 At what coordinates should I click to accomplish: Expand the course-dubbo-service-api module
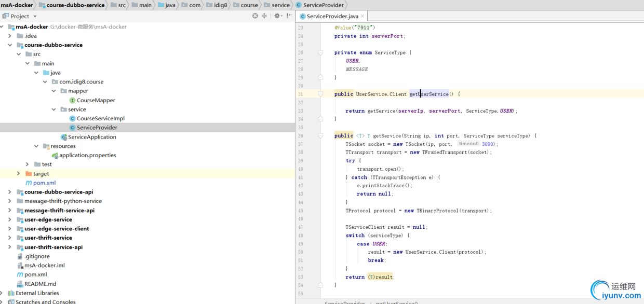pos(10,192)
